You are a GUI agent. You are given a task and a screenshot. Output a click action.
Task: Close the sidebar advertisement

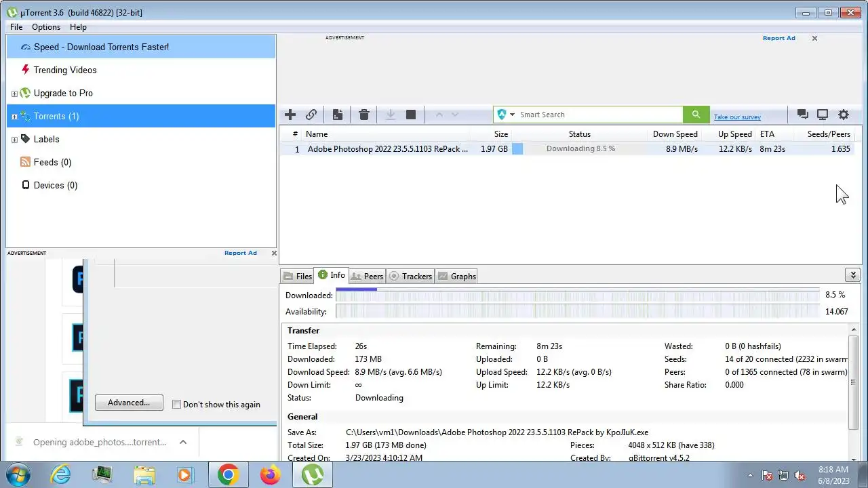pyautogui.click(x=274, y=253)
